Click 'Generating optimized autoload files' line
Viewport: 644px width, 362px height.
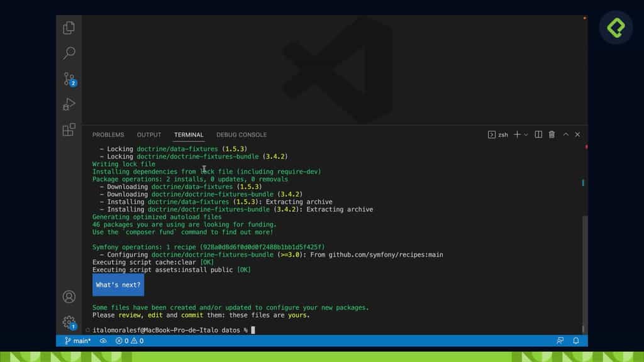(157, 217)
